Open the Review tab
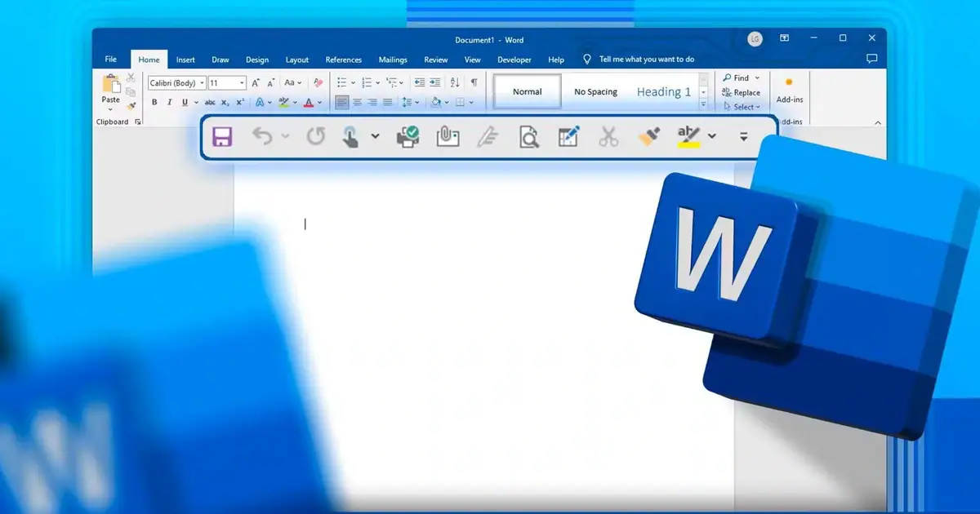The height and width of the screenshot is (514, 980). click(x=435, y=59)
